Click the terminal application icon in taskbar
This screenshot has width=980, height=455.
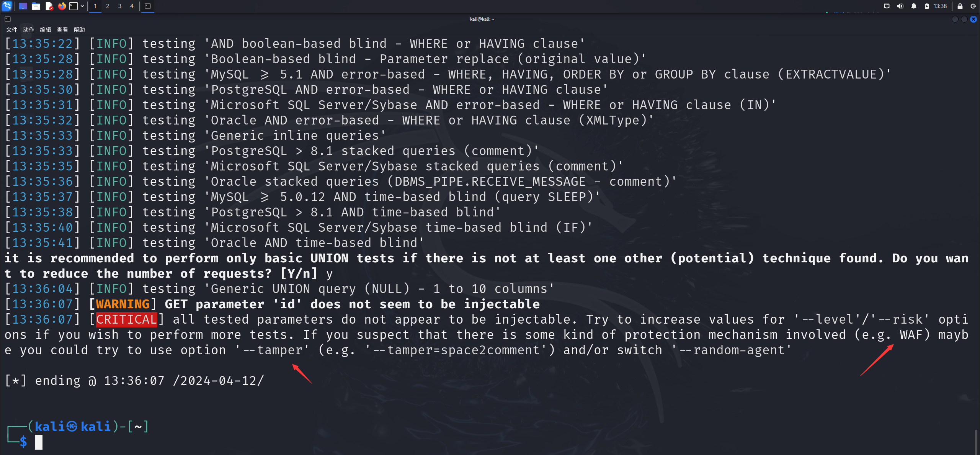[x=73, y=6]
